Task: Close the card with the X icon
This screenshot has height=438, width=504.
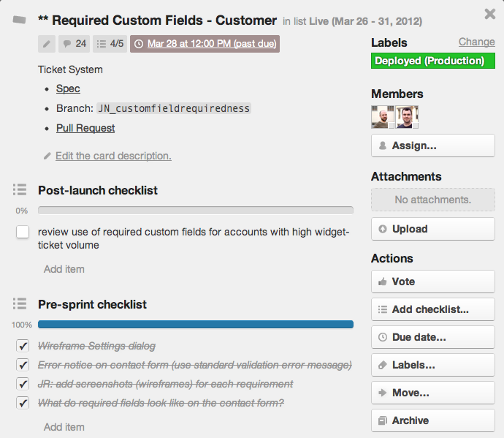Action: pyautogui.click(x=490, y=14)
